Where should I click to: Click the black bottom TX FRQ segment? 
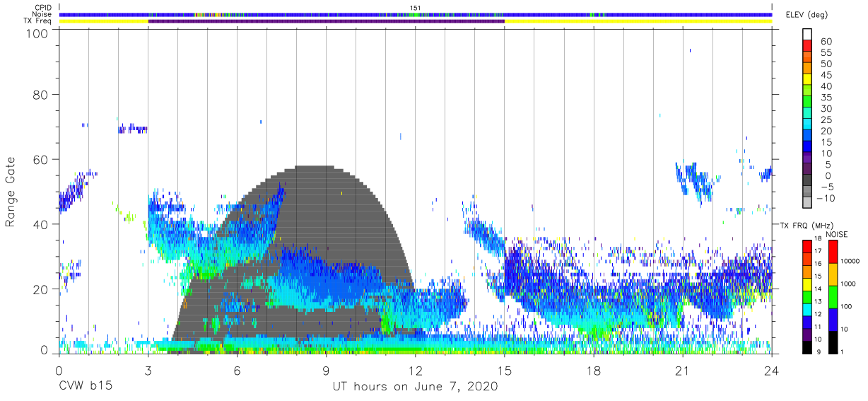807,347
